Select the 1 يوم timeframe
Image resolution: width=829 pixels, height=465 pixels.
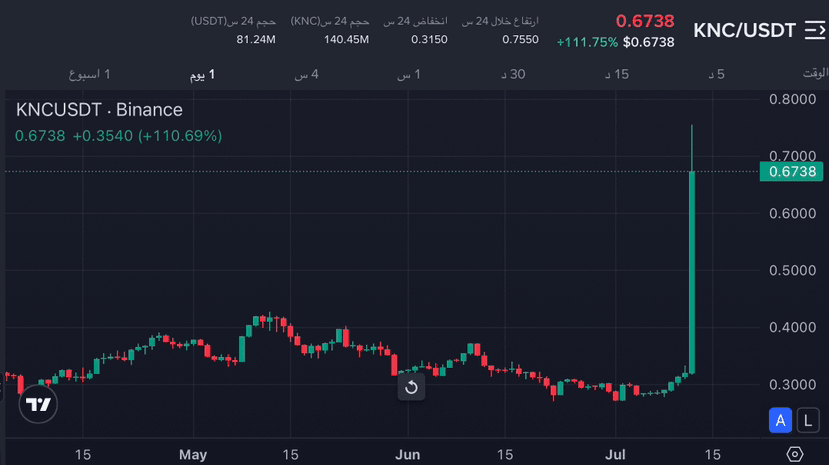(x=202, y=75)
